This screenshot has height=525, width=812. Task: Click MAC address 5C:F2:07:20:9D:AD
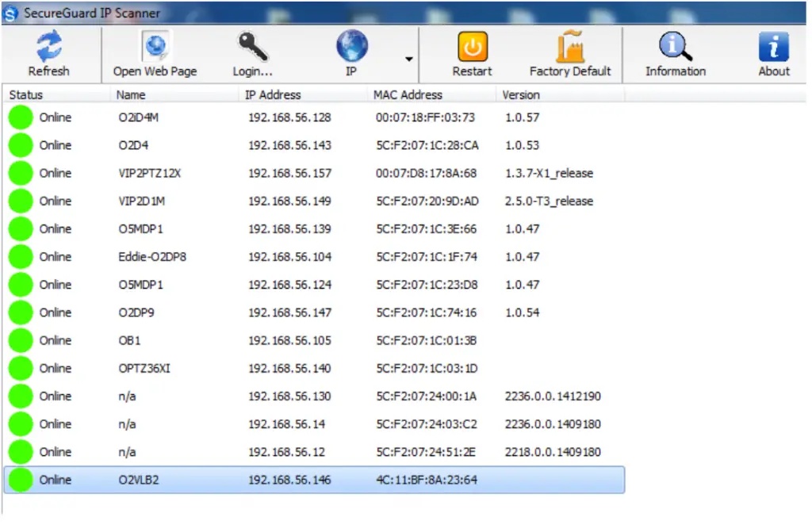(x=427, y=201)
